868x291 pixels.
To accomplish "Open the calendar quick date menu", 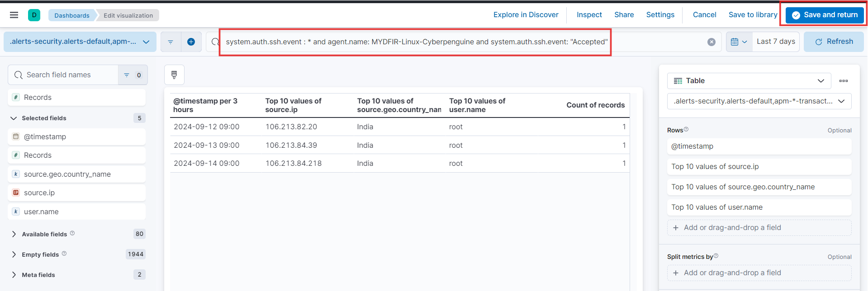I will pos(739,42).
